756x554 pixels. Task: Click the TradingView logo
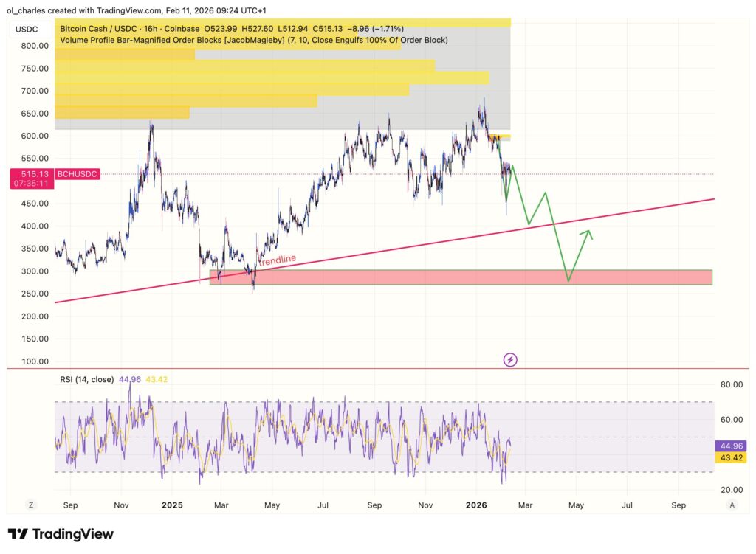[61, 533]
